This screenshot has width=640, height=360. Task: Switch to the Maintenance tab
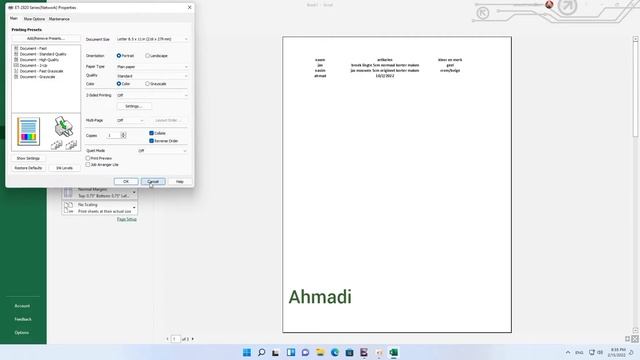pos(59,19)
